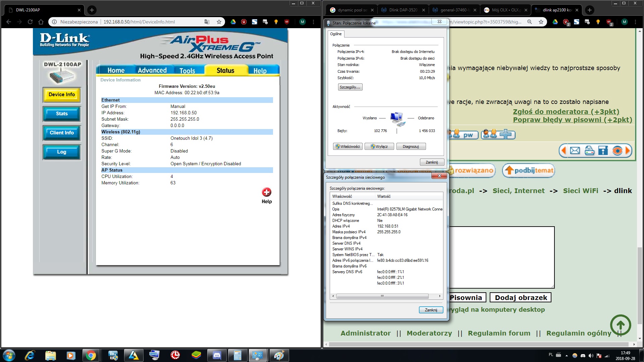Open the Advanced tab in D-Link menu
The height and width of the screenshot is (362, 644).
(x=152, y=70)
